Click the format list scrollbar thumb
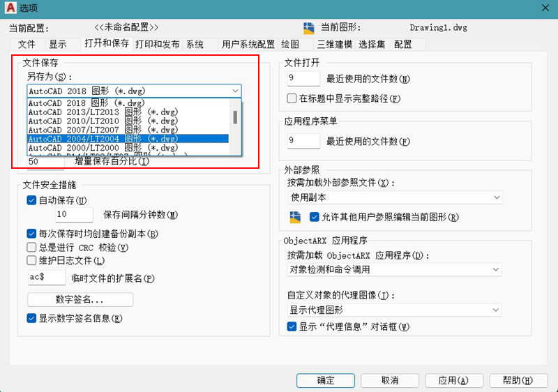Viewport: 558px width, 392px height. pyautogui.click(x=235, y=117)
